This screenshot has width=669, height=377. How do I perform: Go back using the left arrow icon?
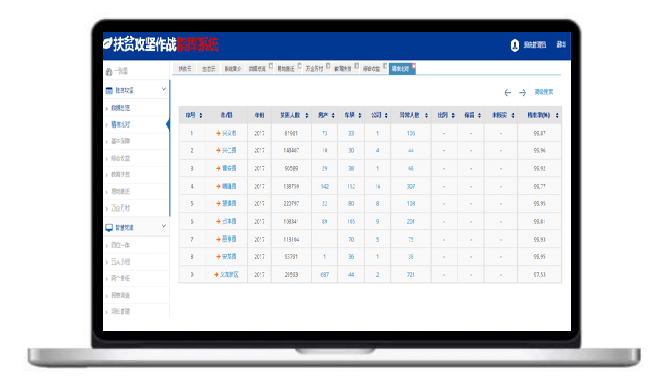coord(507,92)
